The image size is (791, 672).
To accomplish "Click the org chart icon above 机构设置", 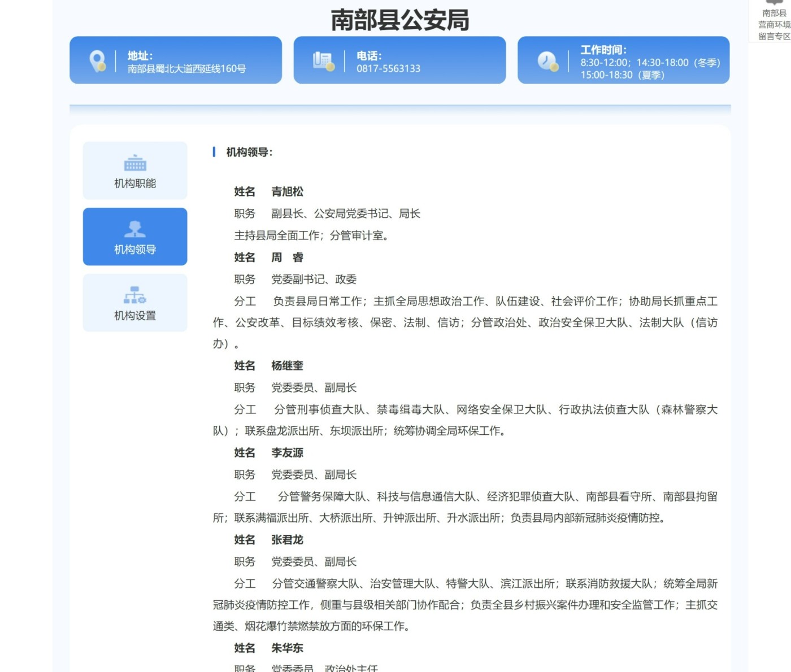I will click(135, 295).
